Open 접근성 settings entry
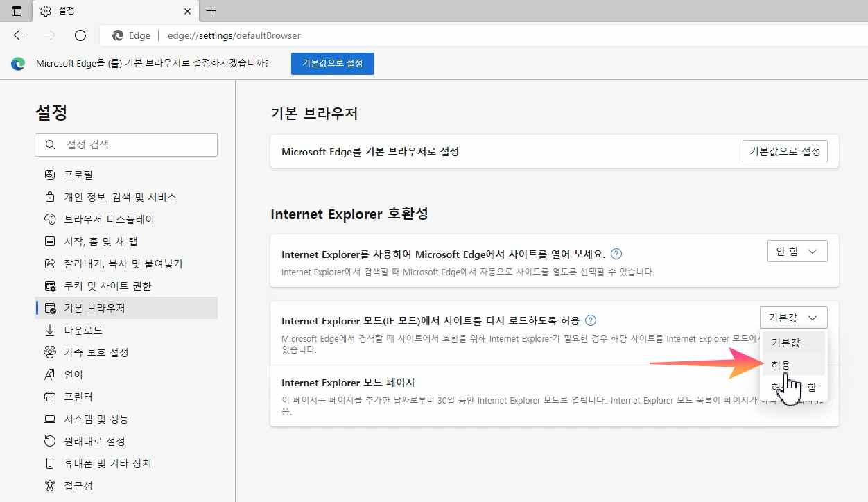 tap(126, 485)
